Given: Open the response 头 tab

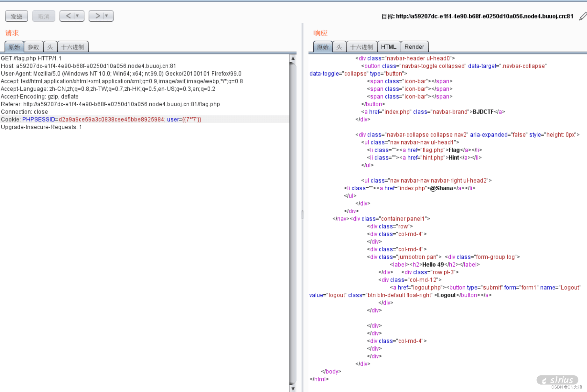Looking at the screenshot, I should point(339,47).
